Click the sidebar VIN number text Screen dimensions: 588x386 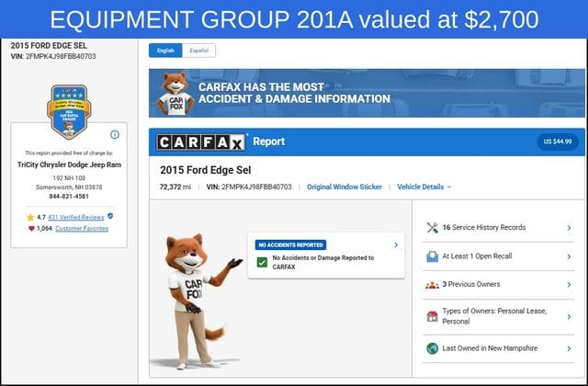[53, 56]
